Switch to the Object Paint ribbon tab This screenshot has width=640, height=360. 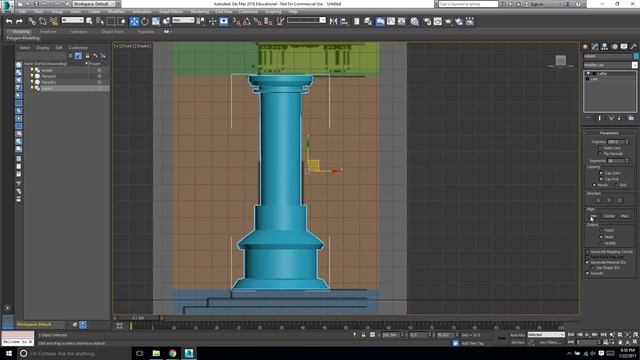(x=112, y=31)
